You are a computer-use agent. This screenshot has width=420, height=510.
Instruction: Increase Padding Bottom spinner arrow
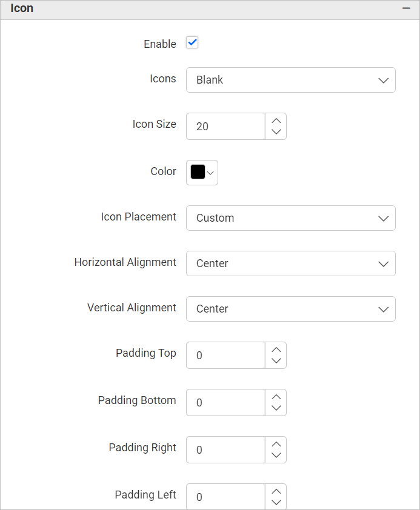[276, 396]
